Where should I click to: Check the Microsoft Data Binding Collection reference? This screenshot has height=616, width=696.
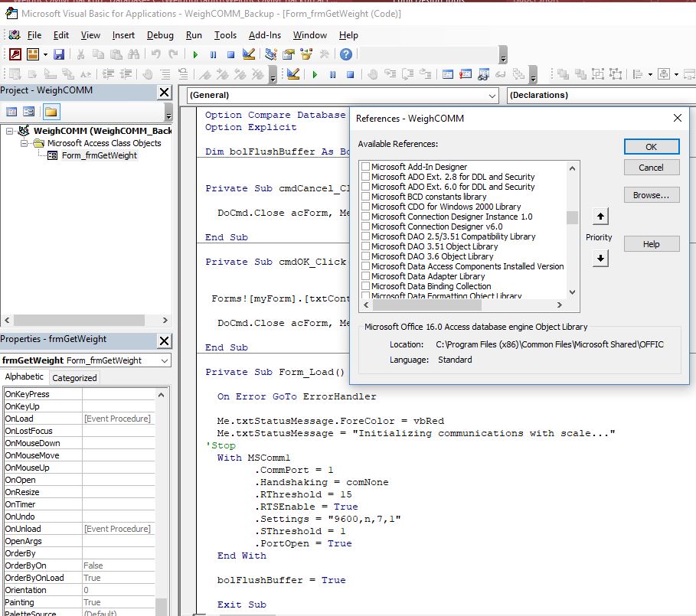(x=366, y=286)
